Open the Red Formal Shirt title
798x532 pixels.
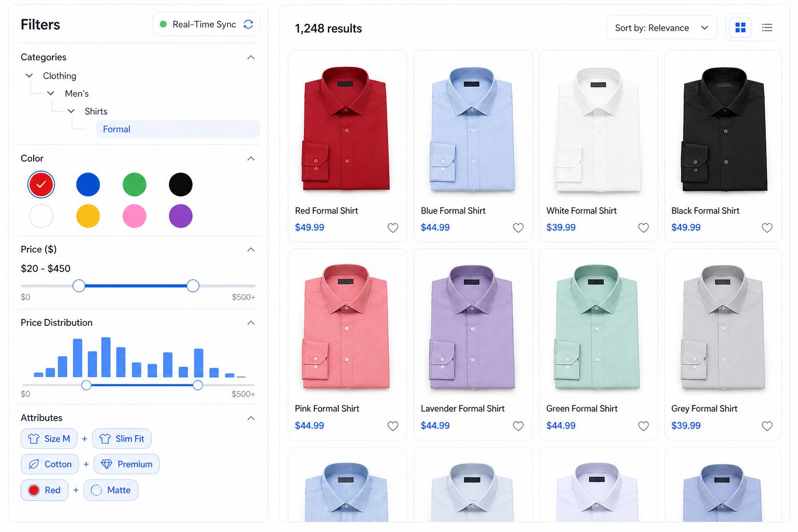coord(326,210)
